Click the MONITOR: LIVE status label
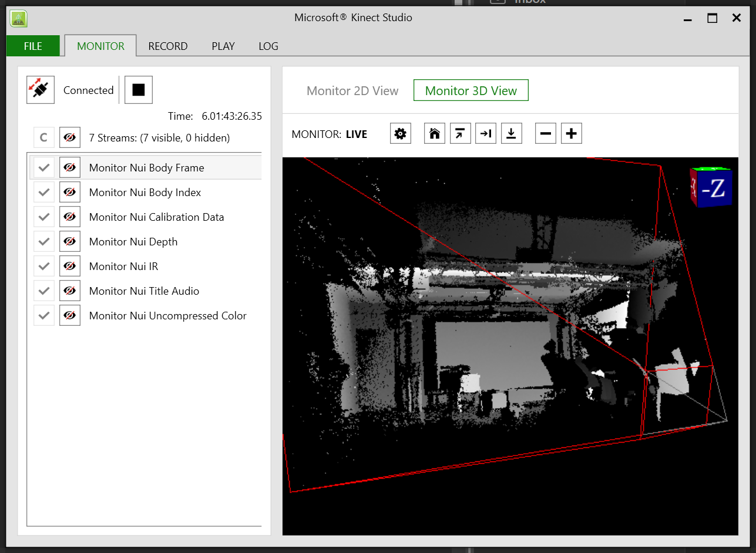756x553 pixels. 330,134
